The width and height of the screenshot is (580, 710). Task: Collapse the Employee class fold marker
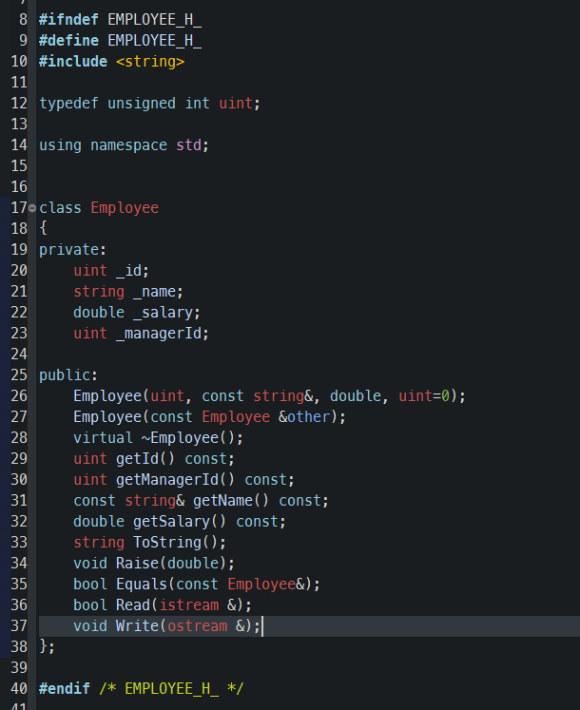coord(32,208)
